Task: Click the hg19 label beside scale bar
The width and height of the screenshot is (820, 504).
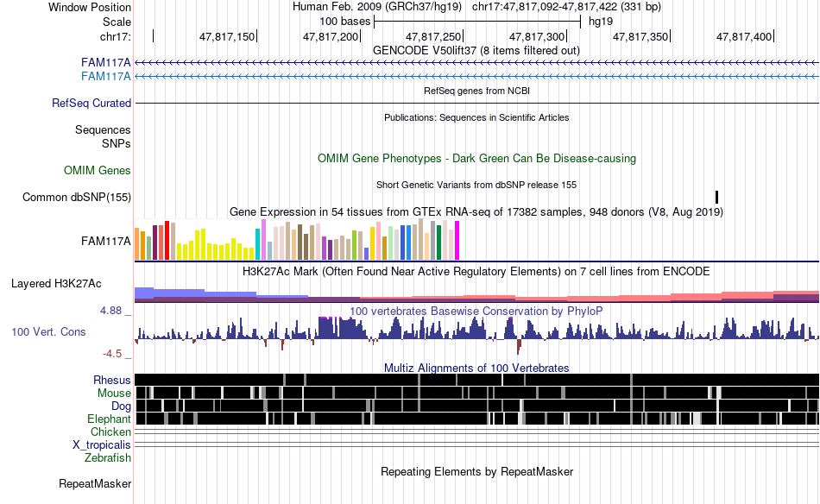Action: click(601, 22)
